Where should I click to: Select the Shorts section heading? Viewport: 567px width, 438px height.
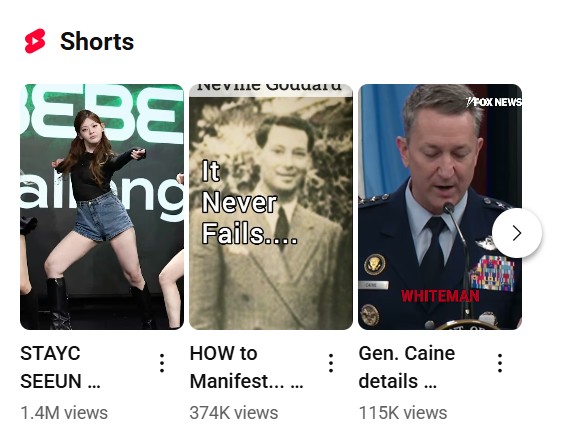point(97,41)
